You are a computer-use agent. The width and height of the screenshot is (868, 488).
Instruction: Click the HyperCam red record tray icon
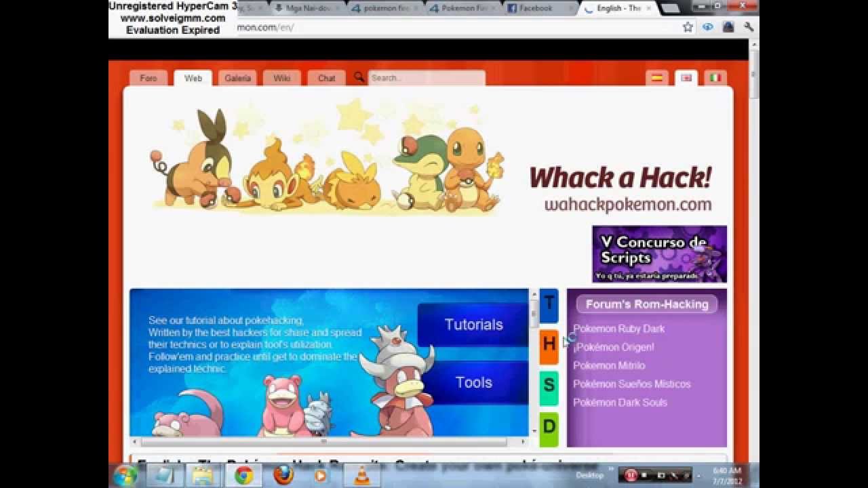tap(630, 475)
